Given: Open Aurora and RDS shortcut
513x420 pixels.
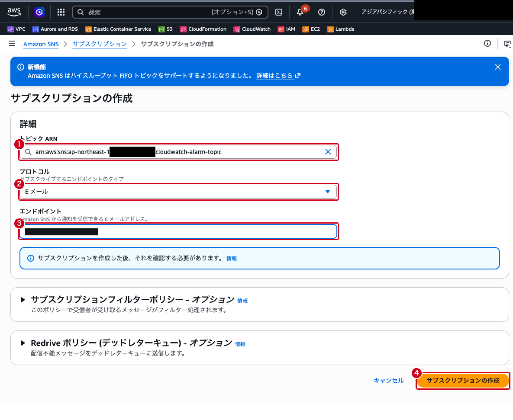Looking at the screenshot, I should (55, 29).
